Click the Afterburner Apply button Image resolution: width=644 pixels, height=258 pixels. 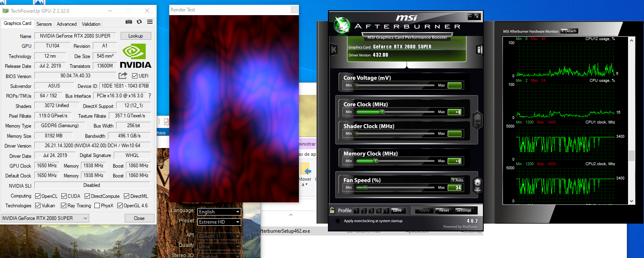click(424, 210)
